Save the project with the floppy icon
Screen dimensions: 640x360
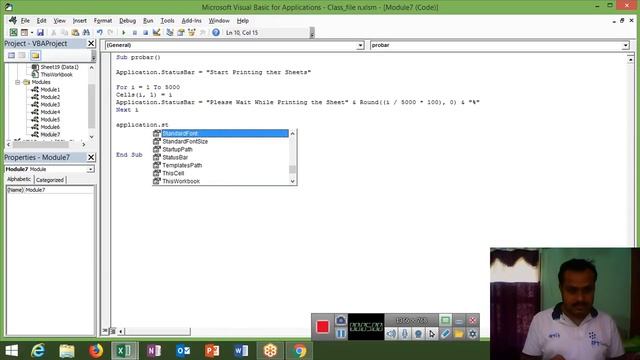tap(40, 32)
